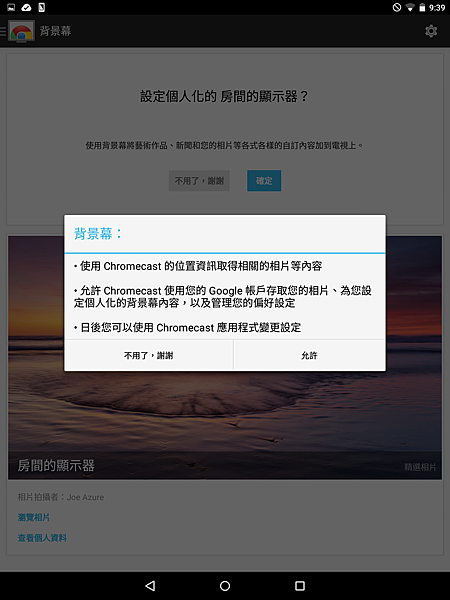
Task: Tap the sunset beach backdrop photo
Action: [225, 413]
